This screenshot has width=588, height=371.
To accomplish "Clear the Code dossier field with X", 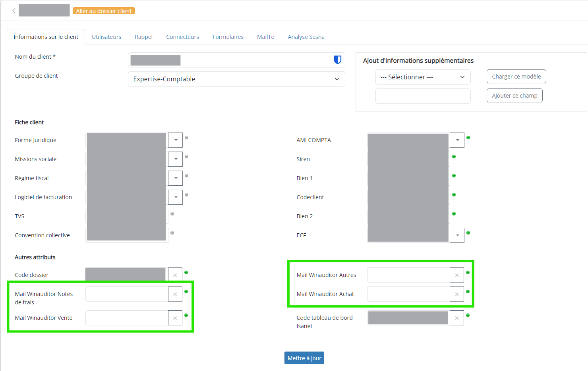I will click(x=175, y=275).
